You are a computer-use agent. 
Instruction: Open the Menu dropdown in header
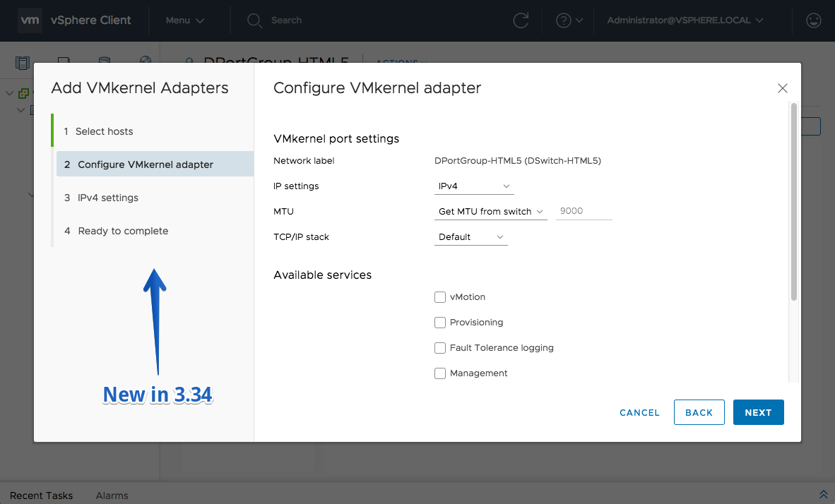coord(185,20)
